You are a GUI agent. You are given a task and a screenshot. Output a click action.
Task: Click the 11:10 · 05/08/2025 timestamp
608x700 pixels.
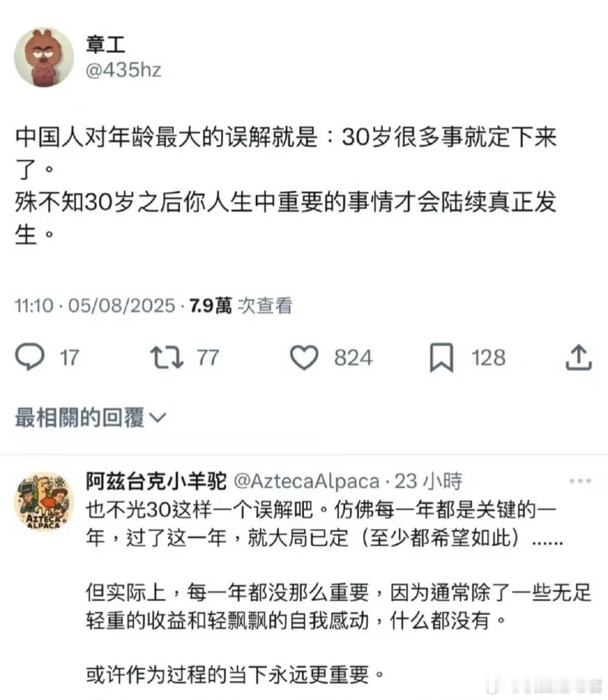coord(95,306)
